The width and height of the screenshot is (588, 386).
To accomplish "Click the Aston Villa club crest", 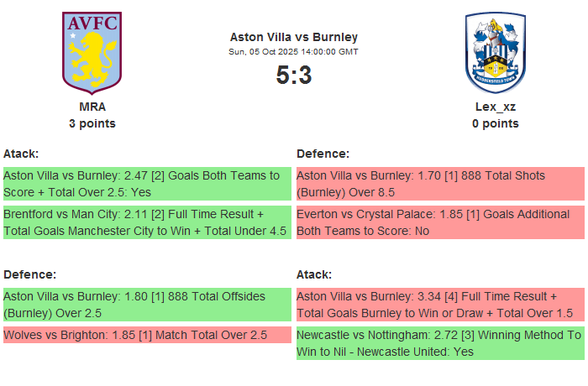I will [92, 52].
